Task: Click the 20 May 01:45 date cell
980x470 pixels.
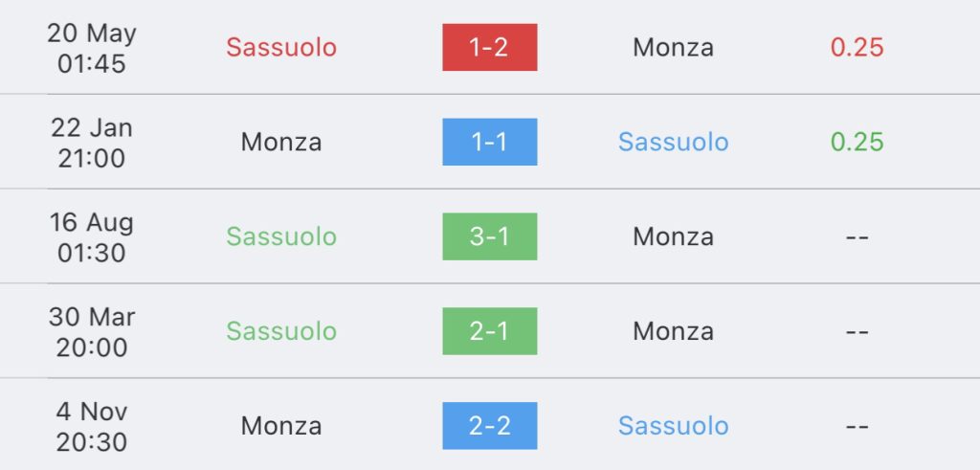Action: 92,48
